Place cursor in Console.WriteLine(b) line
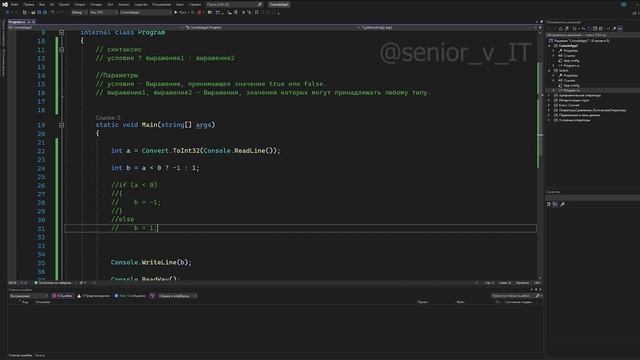This screenshot has width=640, height=360. pos(151,262)
